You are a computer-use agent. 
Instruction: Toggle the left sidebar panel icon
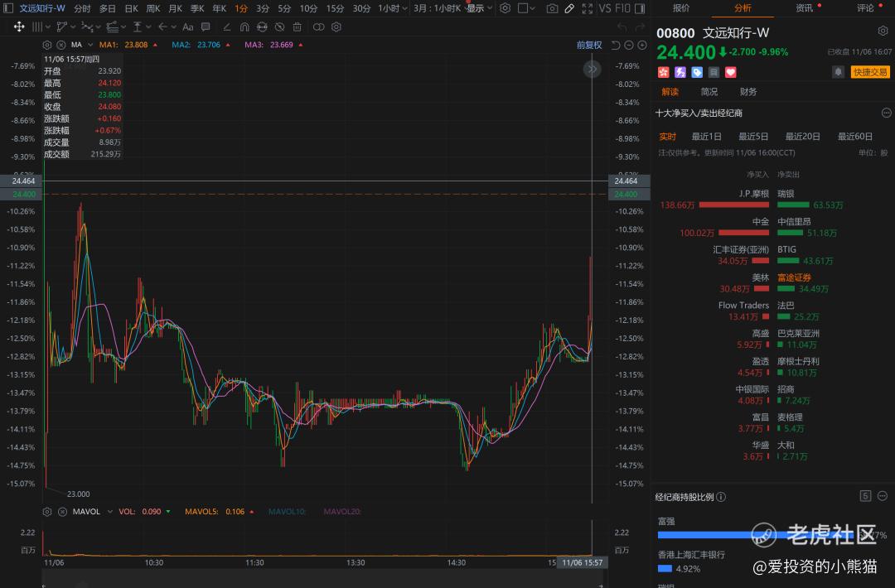8,8
